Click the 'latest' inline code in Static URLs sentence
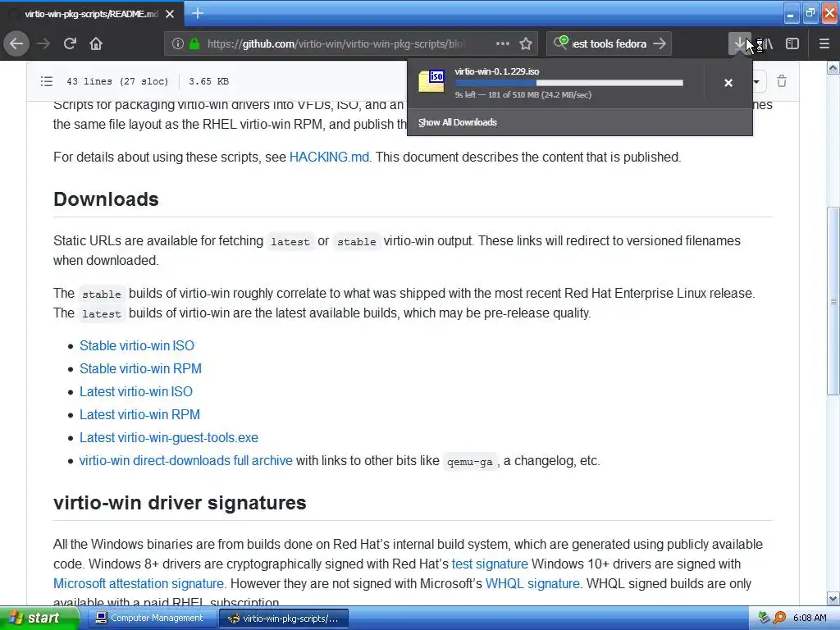 click(x=290, y=242)
